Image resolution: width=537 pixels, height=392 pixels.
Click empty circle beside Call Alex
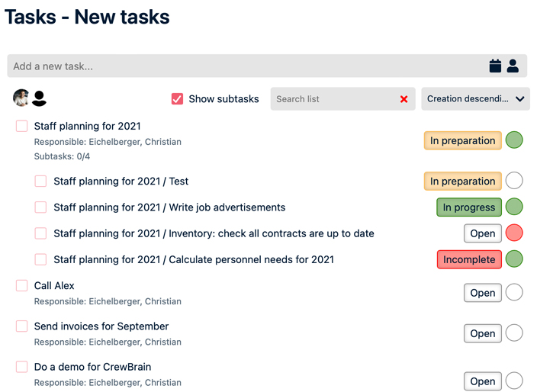click(514, 292)
